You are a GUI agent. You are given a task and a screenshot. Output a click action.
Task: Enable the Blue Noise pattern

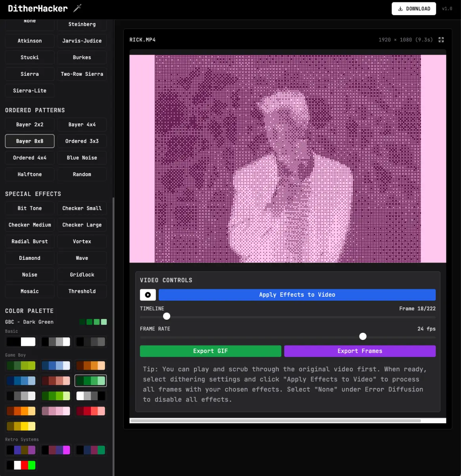[x=82, y=157]
